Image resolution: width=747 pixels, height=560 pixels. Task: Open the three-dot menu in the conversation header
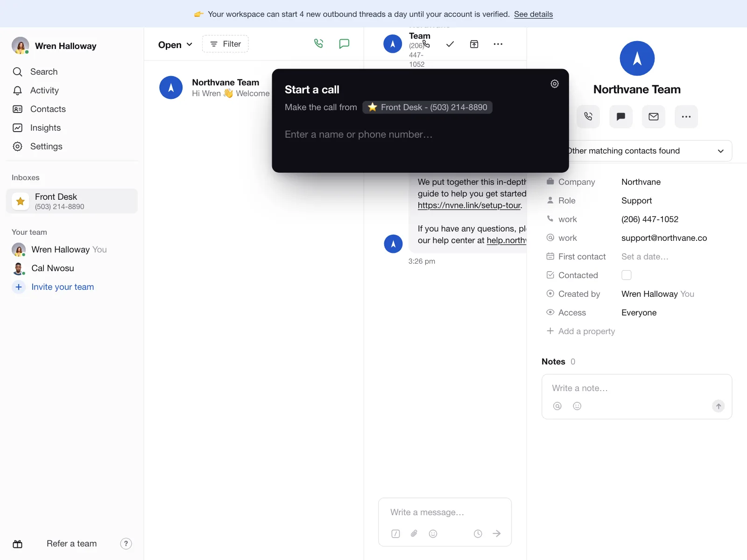498,44
